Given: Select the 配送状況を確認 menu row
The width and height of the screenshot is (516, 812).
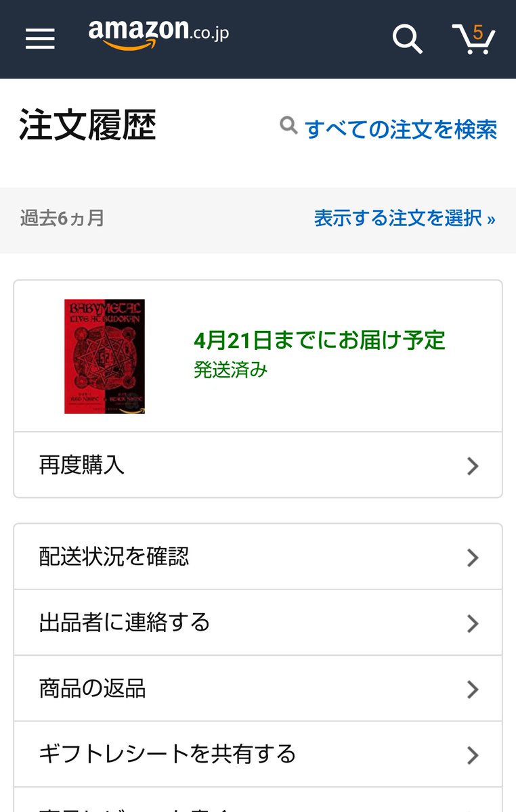Looking at the screenshot, I should coord(258,557).
